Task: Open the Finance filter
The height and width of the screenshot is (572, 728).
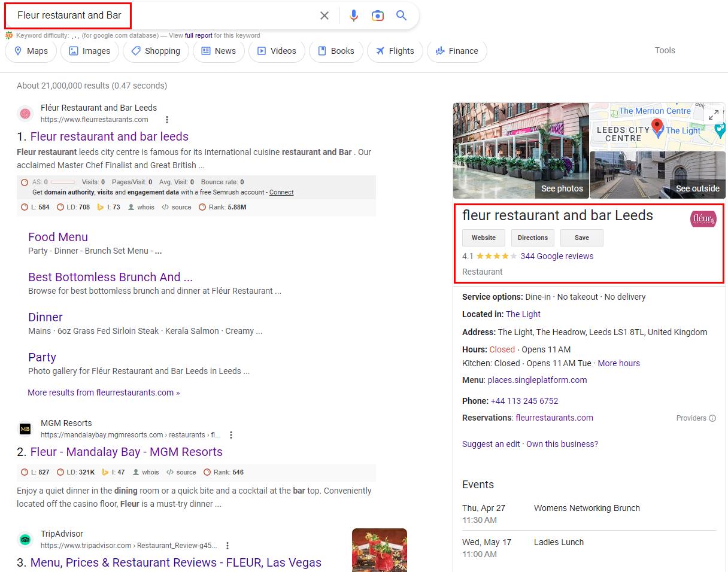Action: click(457, 51)
